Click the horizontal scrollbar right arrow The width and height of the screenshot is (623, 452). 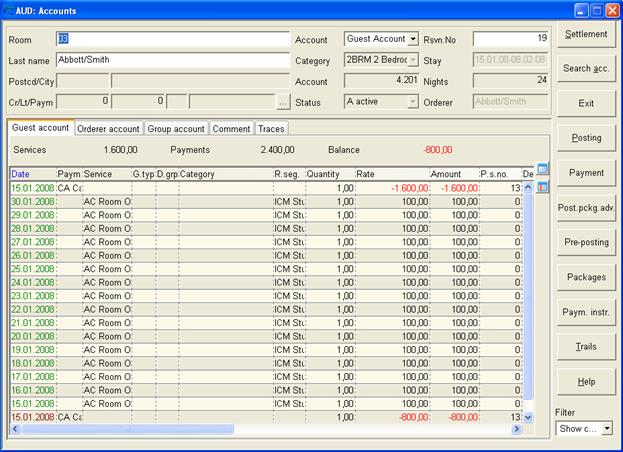click(x=517, y=429)
